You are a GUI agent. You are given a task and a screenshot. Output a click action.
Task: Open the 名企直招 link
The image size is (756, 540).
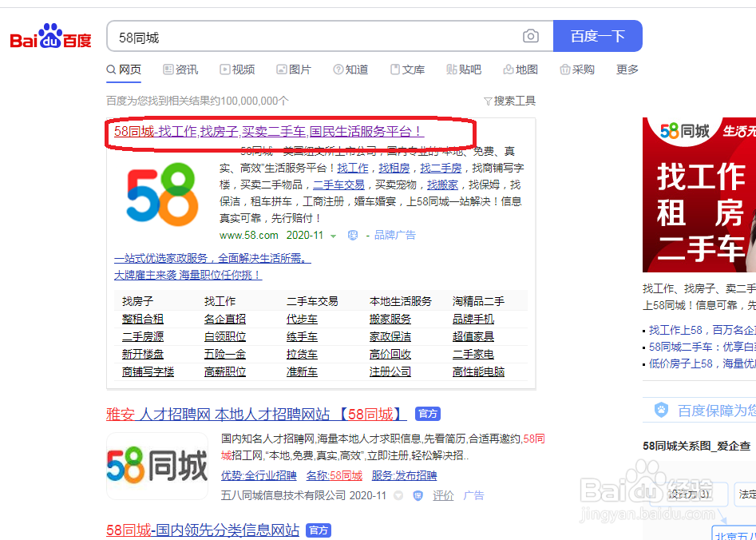[x=225, y=319]
